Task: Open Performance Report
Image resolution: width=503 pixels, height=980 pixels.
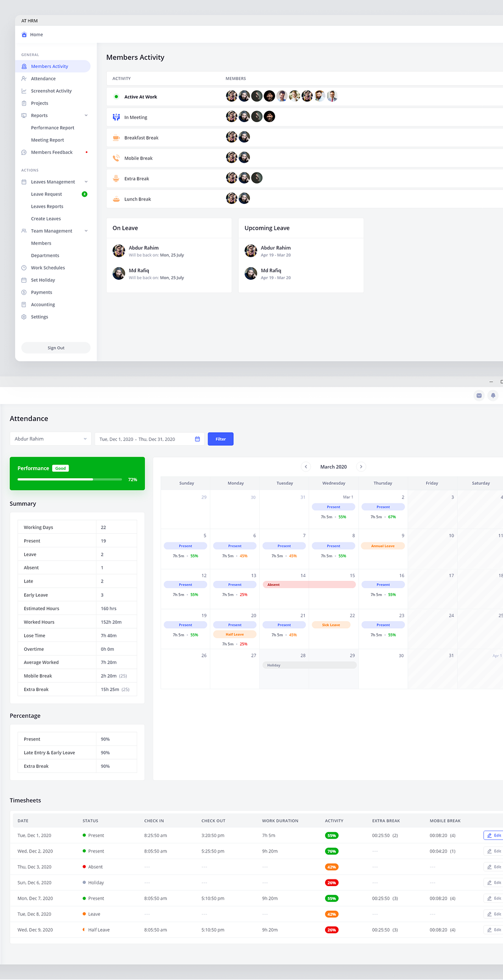Action: tap(53, 128)
